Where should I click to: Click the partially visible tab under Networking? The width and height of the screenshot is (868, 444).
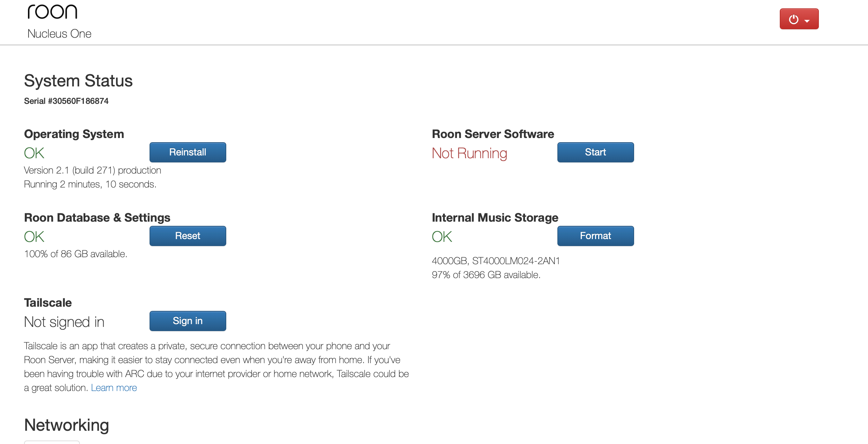point(52,442)
